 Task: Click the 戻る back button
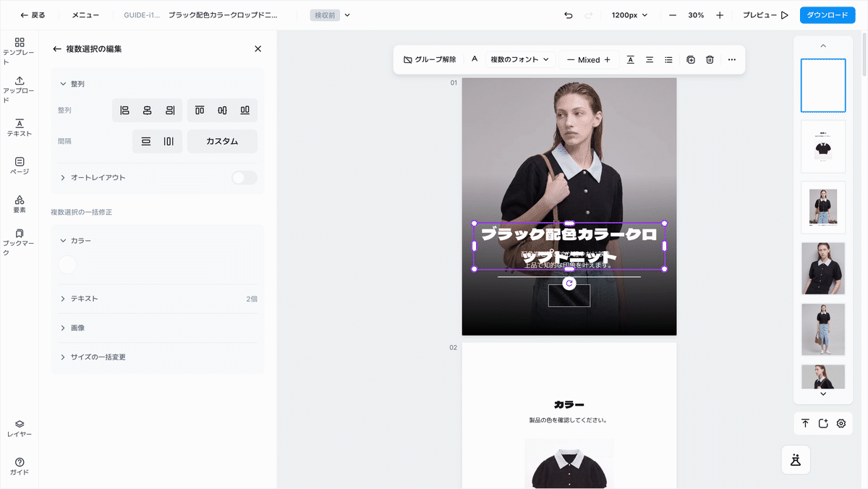pyautogui.click(x=33, y=15)
